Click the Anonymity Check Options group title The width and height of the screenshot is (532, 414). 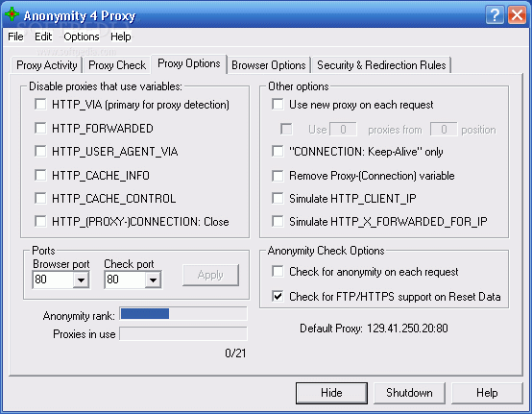(x=326, y=251)
